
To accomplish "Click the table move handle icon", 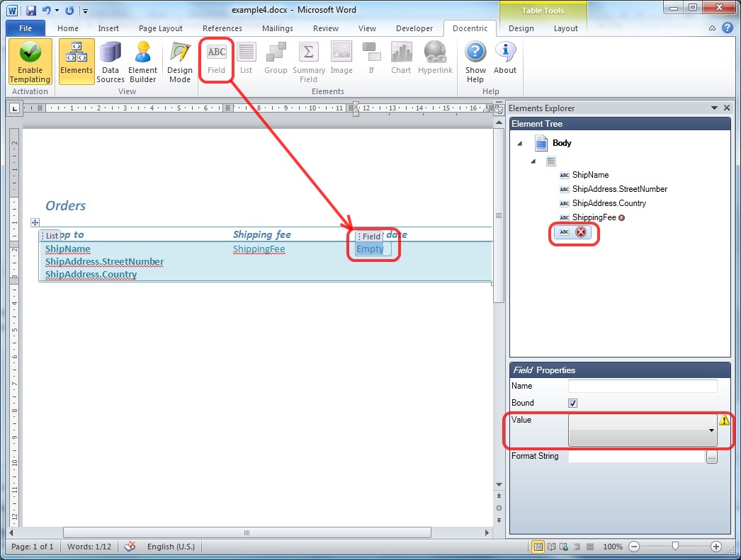I will pos(35,222).
